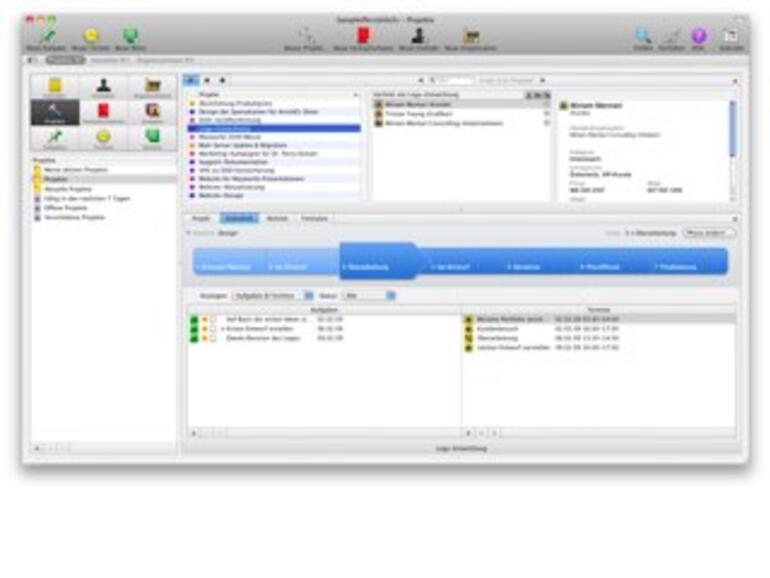
Task: Click the plus button at the sidebar bottom
Action: pos(37,448)
